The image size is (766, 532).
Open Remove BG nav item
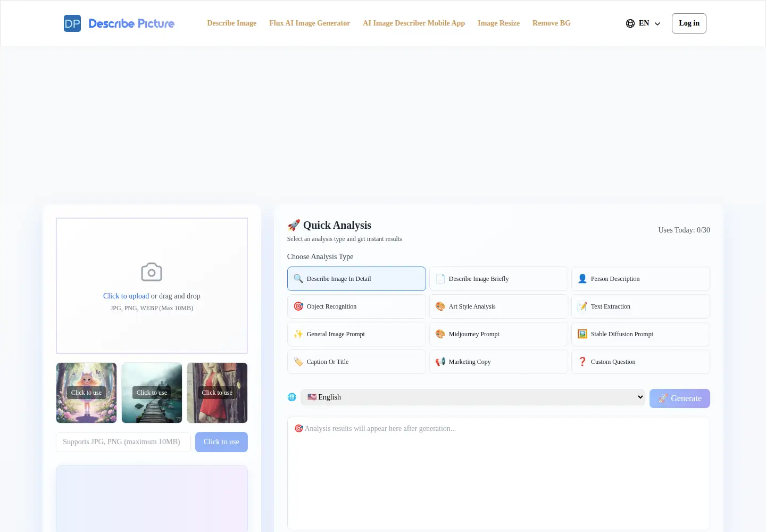[x=552, y=23]
